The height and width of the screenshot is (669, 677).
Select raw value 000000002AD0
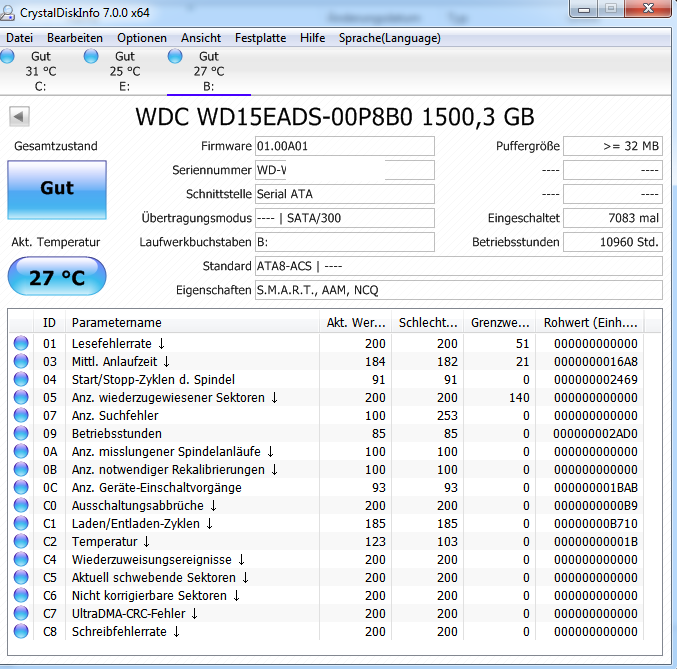point(595,433)
